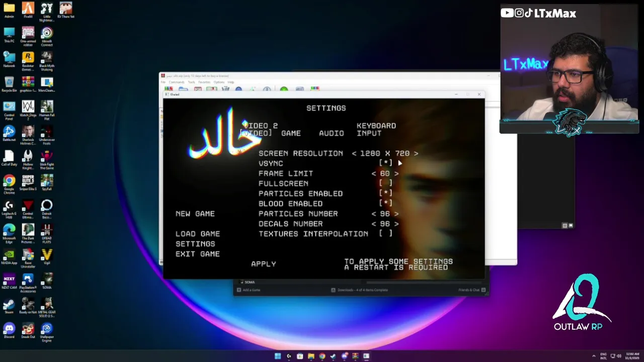Open the Ubisoft Connect desktop icon
Screen dimensions: 644x362
pos(47,36)
